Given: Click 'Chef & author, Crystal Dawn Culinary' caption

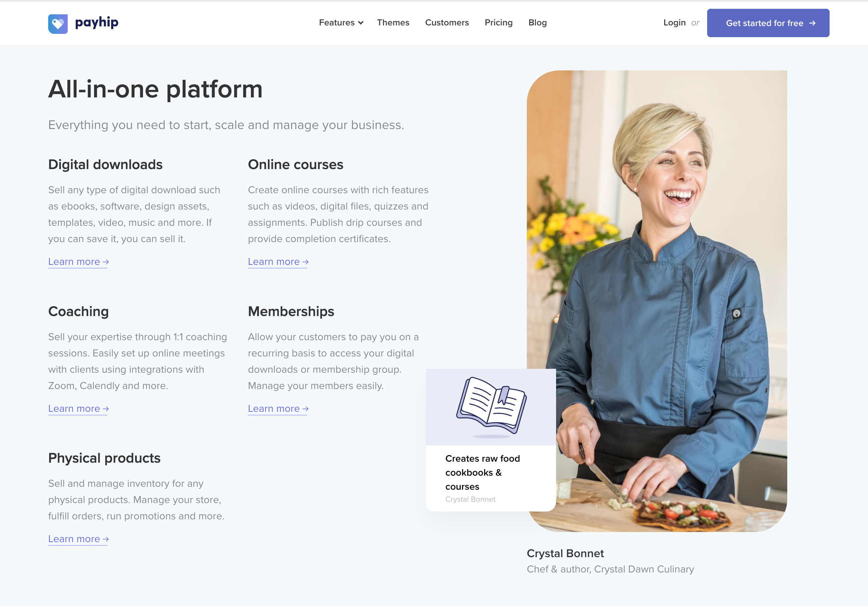Looking at the screenshot, I should point(610,569).
